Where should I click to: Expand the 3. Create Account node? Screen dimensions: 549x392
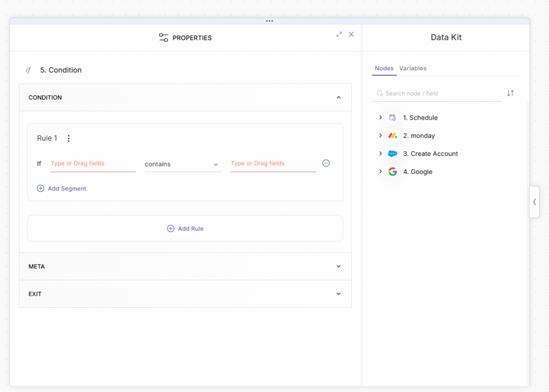(380, 153)
